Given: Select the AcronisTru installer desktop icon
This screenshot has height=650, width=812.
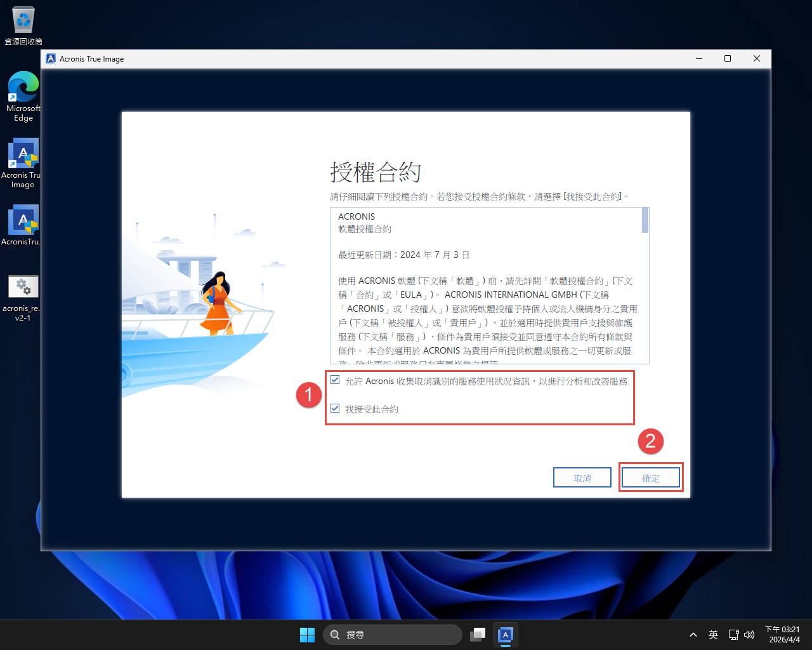Looking at the screenshot, I should pyautogui.click(x=22, y=225).
